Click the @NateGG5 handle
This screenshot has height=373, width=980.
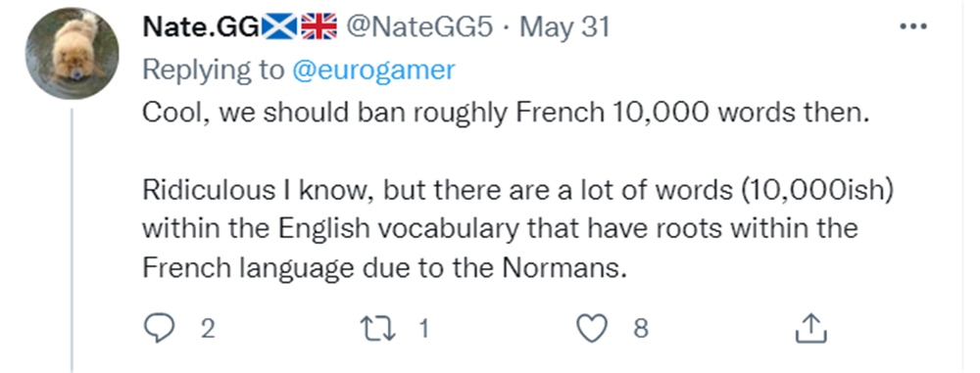tap(419, 26)
